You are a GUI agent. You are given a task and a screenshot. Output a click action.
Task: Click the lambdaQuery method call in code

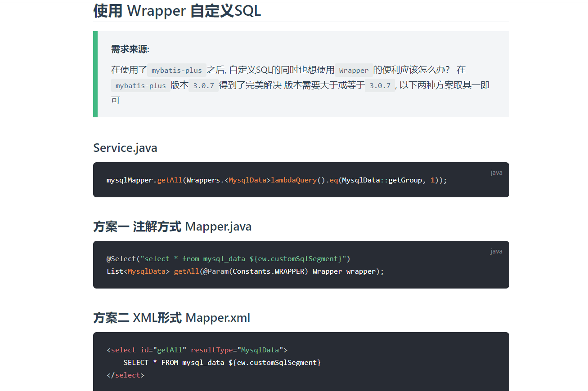[294, 180]
